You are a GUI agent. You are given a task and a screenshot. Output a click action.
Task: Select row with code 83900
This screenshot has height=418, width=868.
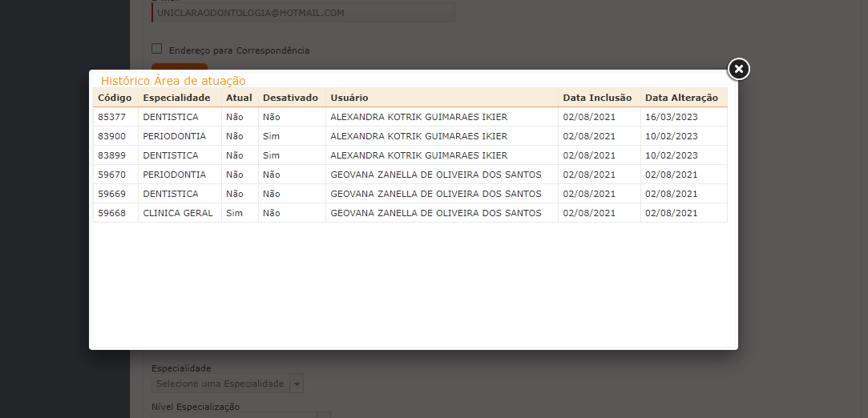coord(112,136)
